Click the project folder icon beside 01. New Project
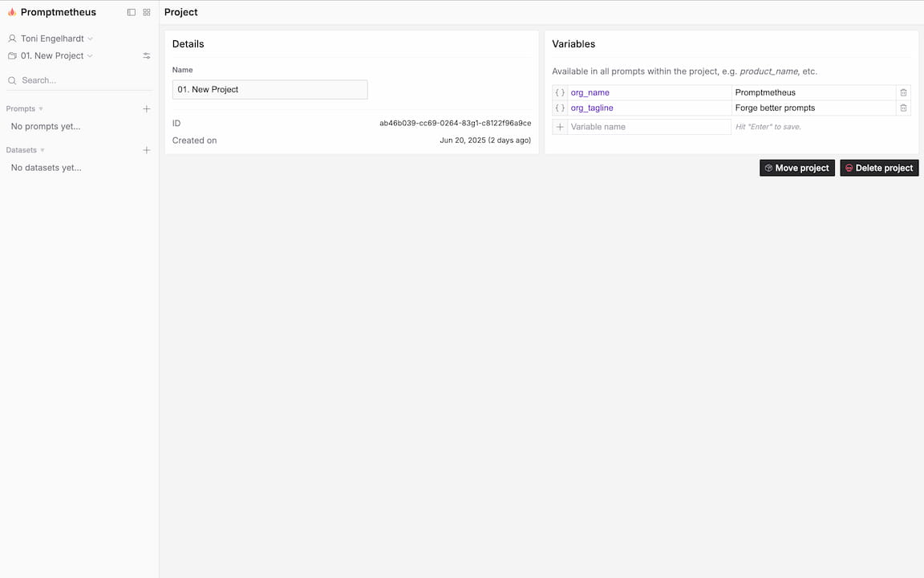The height and width of the screenshot is (578, 924). tap(12, 55)
